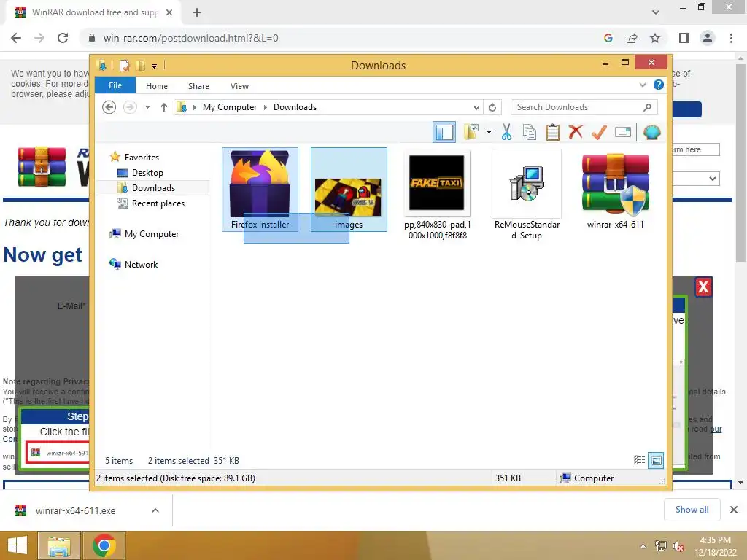The image size is (747, 560).
Task: Toggle the navigation pane layout button
Action: pyautogui.click(x=444, y=132)
